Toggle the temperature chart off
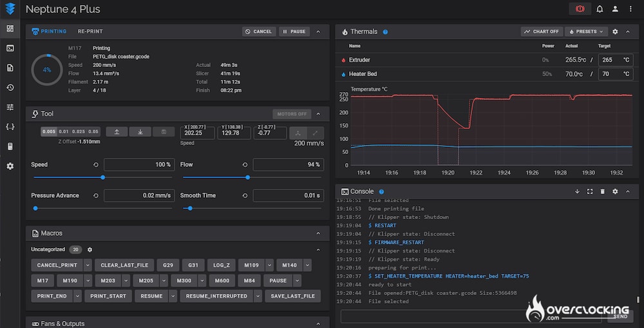The height and width of the screenshot is (328, 644). click(x=541, y=32)
